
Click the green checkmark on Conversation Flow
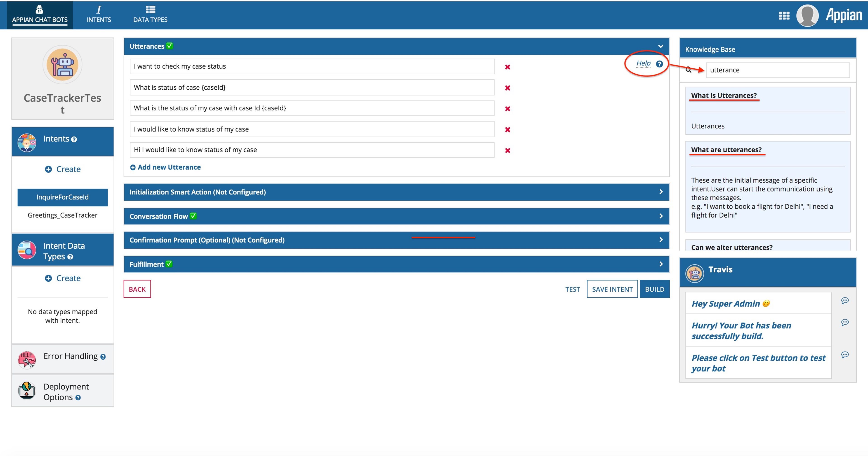click(193, 216)
